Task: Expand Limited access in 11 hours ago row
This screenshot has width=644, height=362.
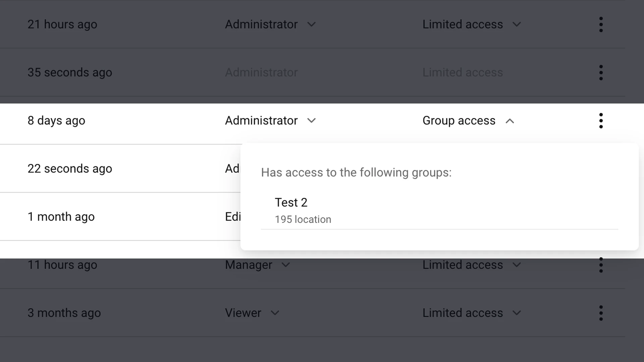Action: tap(517, 265)
